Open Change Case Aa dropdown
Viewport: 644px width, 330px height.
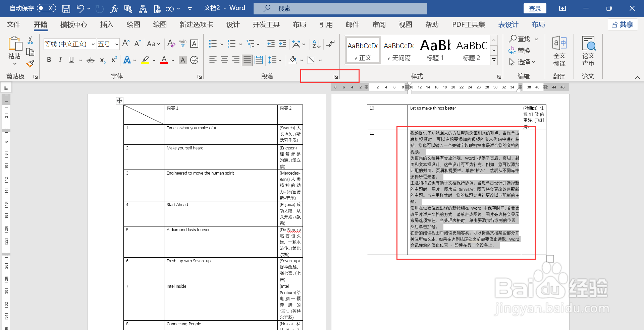pos(154,44)
